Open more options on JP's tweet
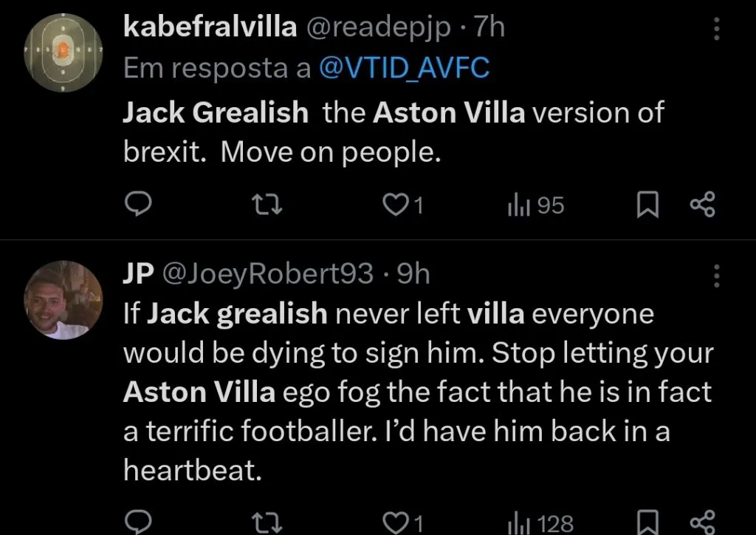 pyautogui.click(x=715, y=276)
